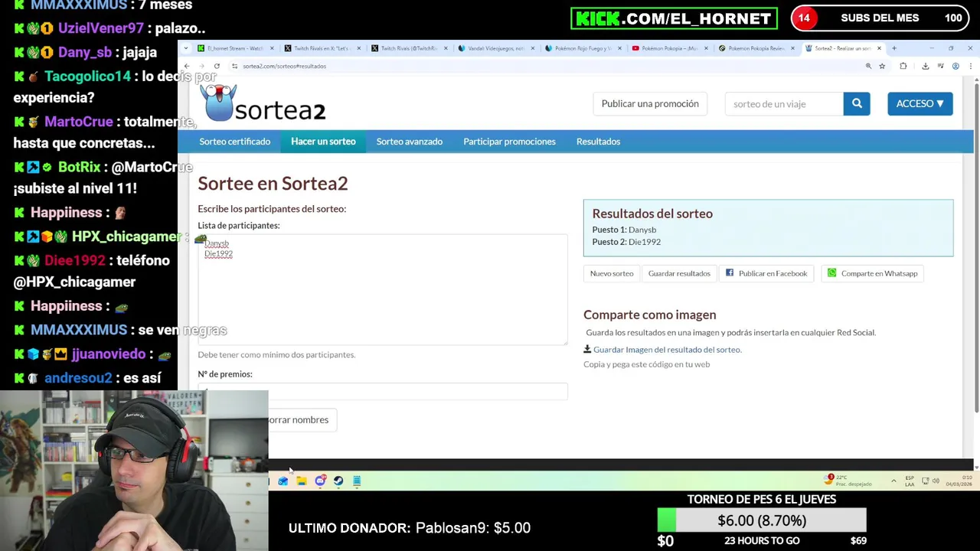Switch to Vandal Videojuegos tab
The width and height of the screenshot is (980, 551).
coord(495,48)
